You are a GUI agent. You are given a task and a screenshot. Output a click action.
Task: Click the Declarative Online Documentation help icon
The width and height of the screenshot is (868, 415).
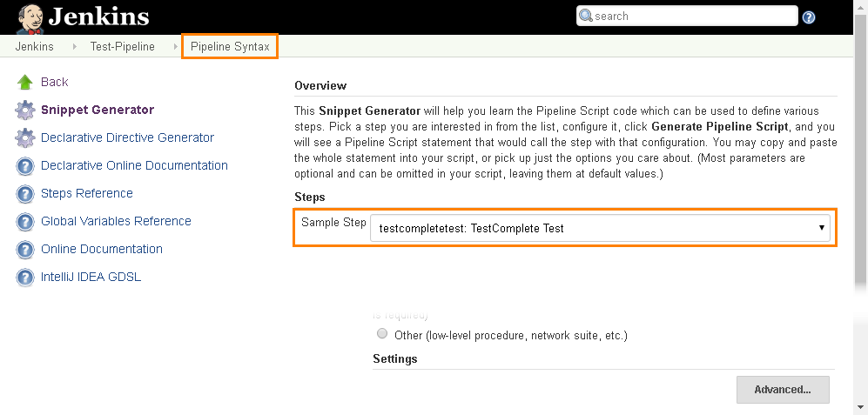(x=25, y=166)
